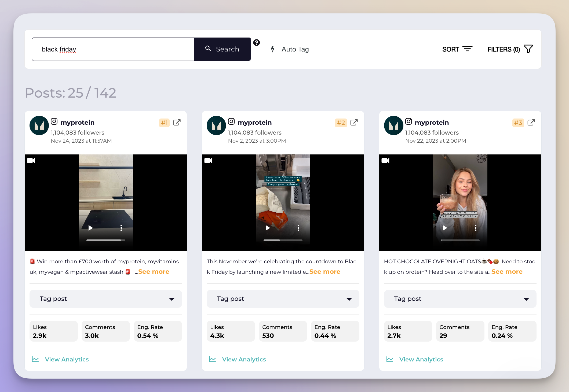Click Instagram icon on post #3
Screen dimensions: 569x392
click(x=408, y=121)
